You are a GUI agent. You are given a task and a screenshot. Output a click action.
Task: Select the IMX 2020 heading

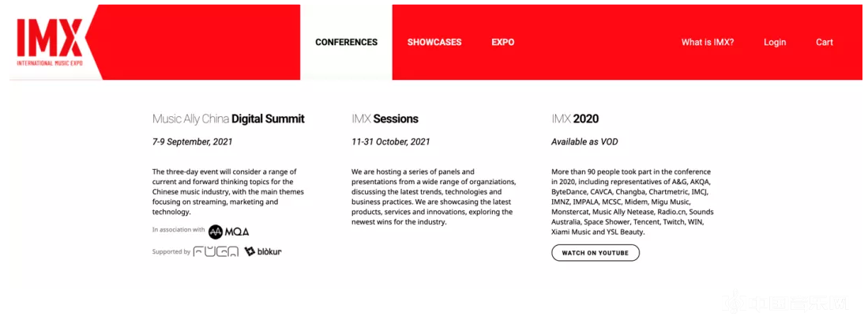coord(575,119)
